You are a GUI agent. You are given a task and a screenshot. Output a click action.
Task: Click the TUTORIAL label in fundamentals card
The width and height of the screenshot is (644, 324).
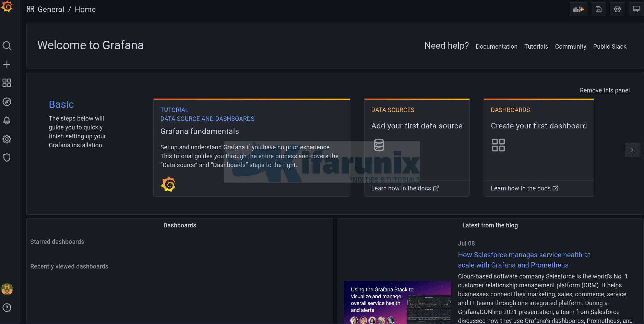pos(174,110)
